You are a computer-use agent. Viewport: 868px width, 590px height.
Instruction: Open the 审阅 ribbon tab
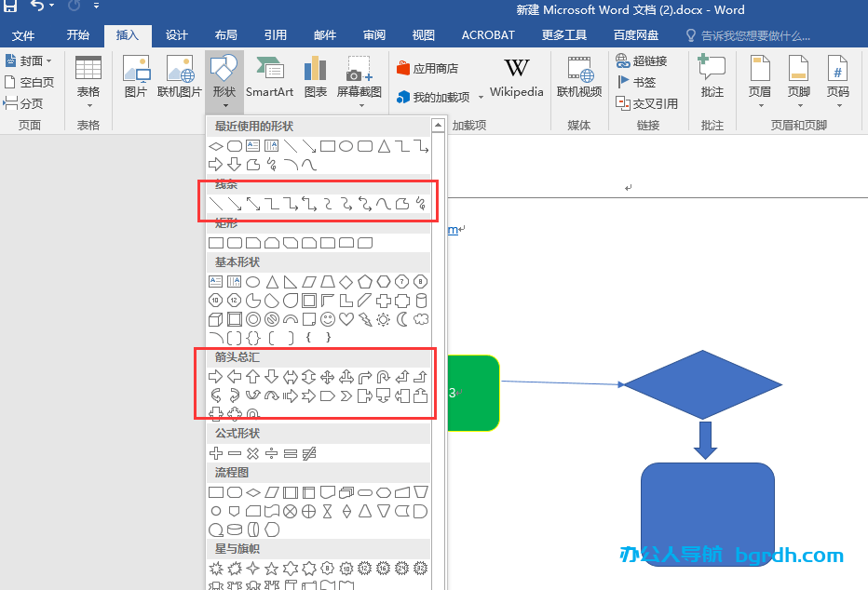[x=374, y=35]
